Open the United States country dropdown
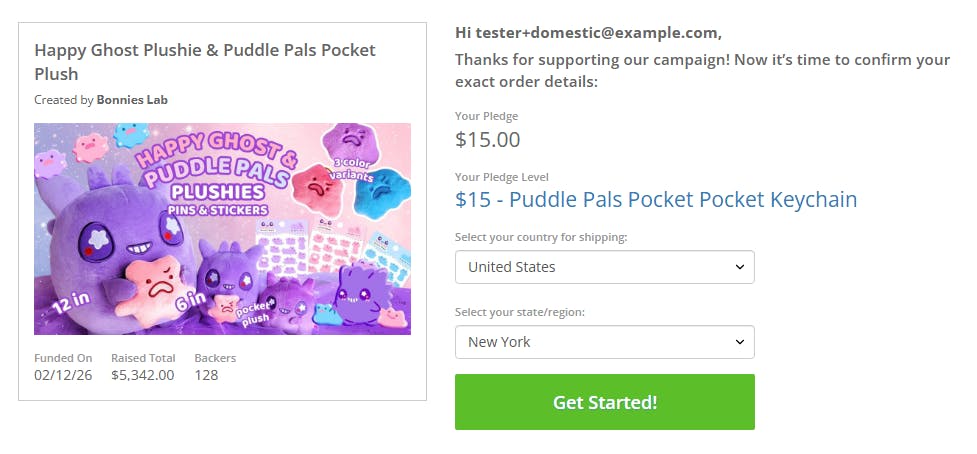This screenshot has width=977, height=454. (x=604, y=267)
